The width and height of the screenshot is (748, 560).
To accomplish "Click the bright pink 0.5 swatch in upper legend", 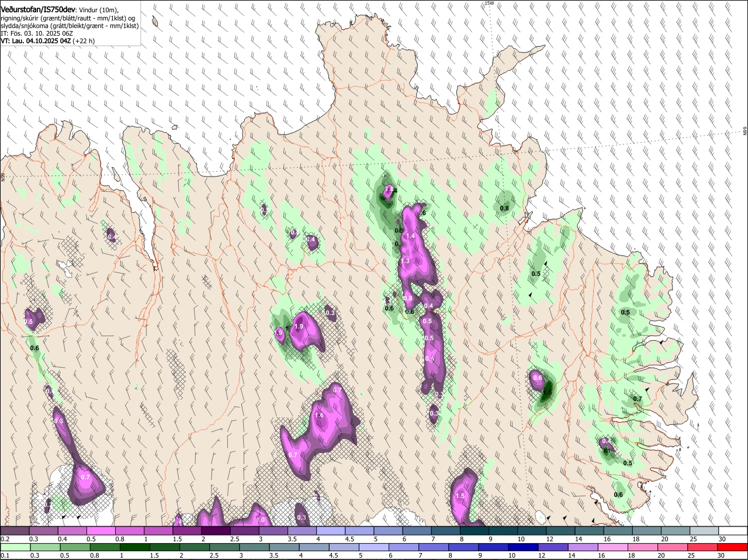I will pos(101,531).
